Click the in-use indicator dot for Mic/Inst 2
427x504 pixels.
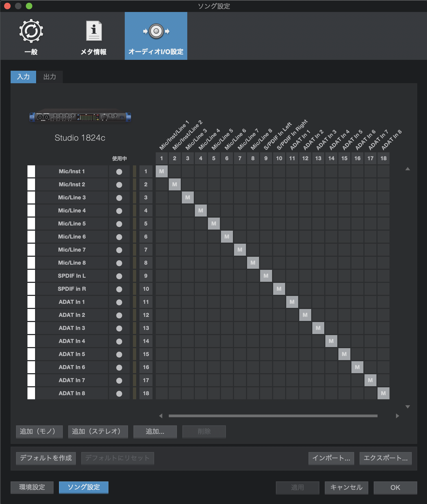[x=119, y=185]
